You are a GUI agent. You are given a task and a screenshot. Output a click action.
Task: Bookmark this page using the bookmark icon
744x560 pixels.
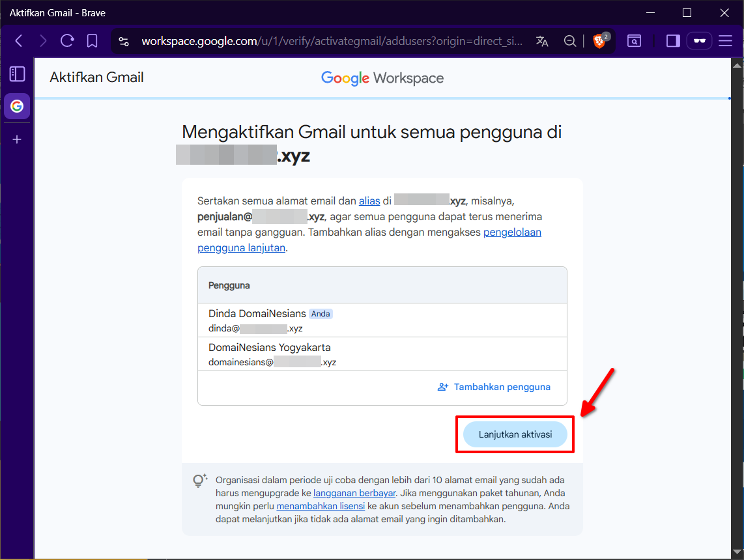(92, 41)
